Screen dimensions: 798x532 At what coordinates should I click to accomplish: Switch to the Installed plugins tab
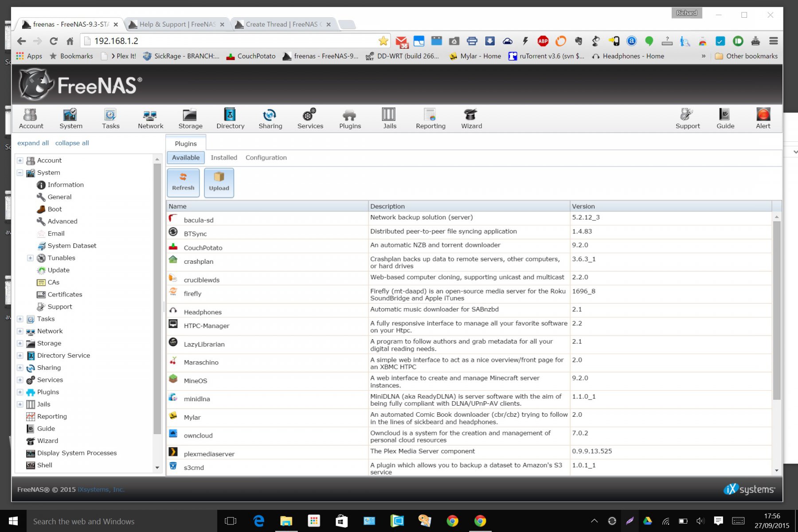[224, 157]
